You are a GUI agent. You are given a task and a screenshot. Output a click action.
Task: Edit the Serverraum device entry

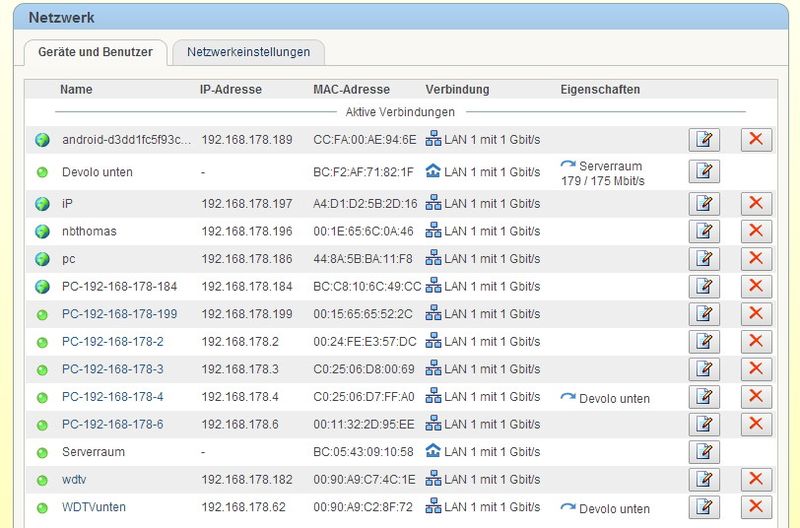click(704, 452)
